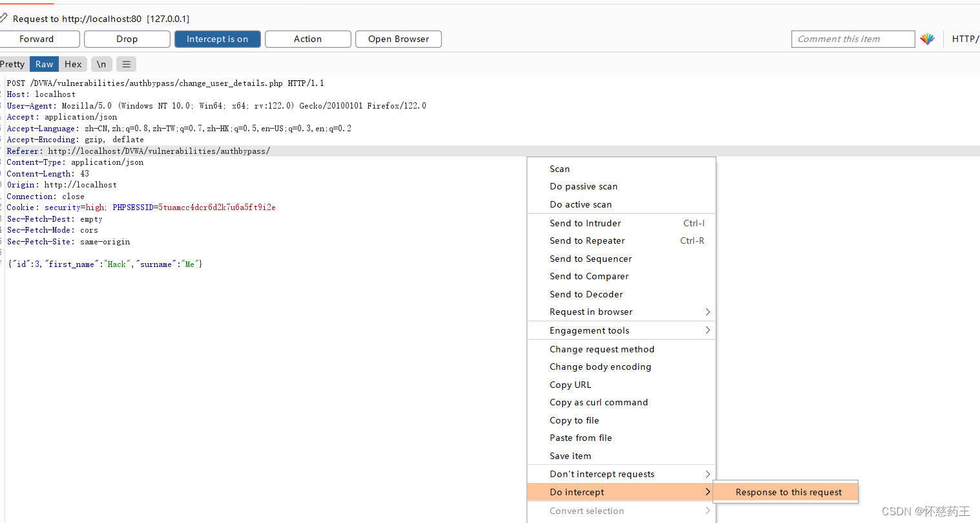Click the JSON body with first_name Hack
Viewport: 980px width, 523px height.
pos(105,264)
